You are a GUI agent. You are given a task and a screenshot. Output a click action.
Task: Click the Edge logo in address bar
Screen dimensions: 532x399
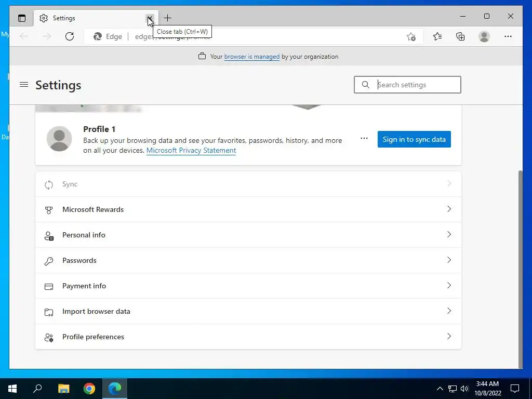pos(98,36)
